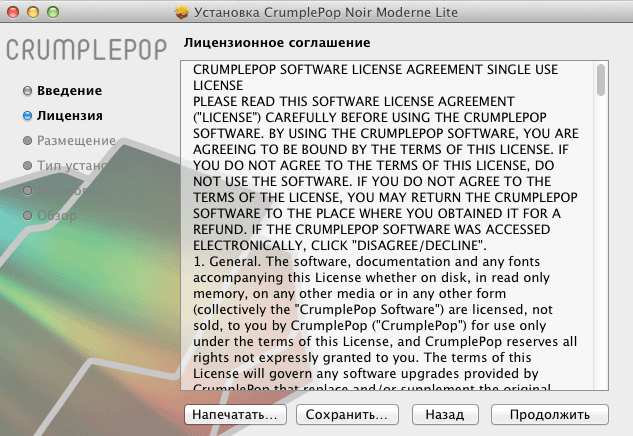This screenshot has height=436, width=633.
Task: Click the bullet next to Введение
Action: pos(27,91)
